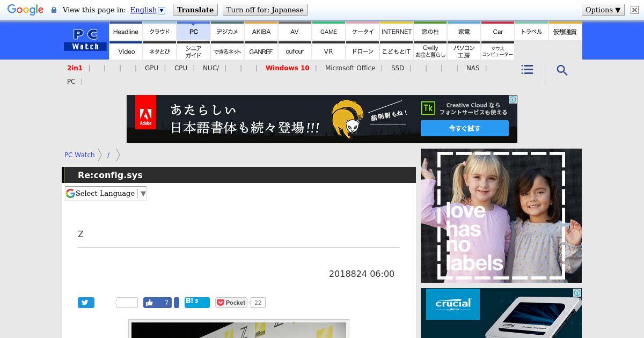Open the GAME tab
Viewport: 644px width, 338px height.
click(328, 31)
